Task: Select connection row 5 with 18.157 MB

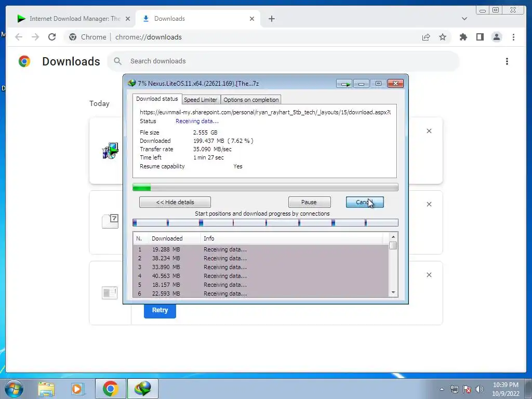Action: coord(261,285)
